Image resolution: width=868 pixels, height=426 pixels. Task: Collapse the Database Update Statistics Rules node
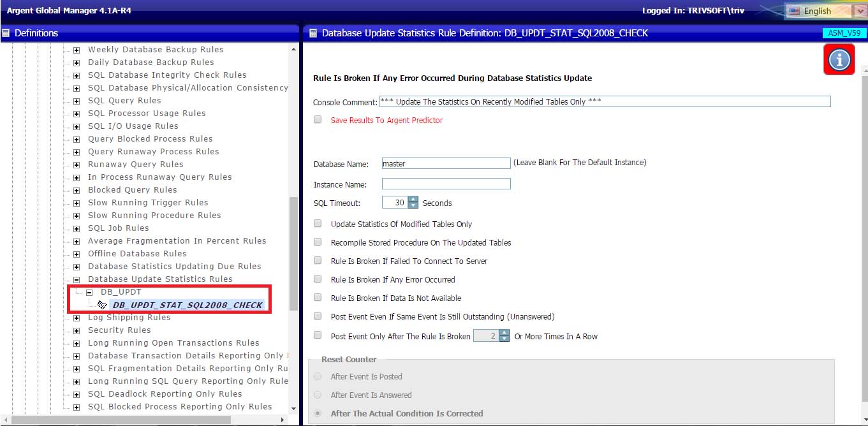click(77, 279)
